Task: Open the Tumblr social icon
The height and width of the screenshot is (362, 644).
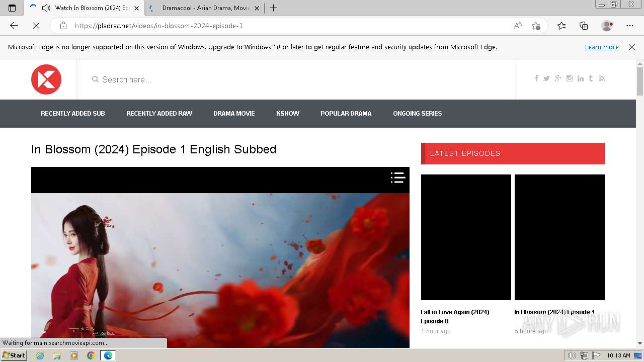Action: (591, 78)
